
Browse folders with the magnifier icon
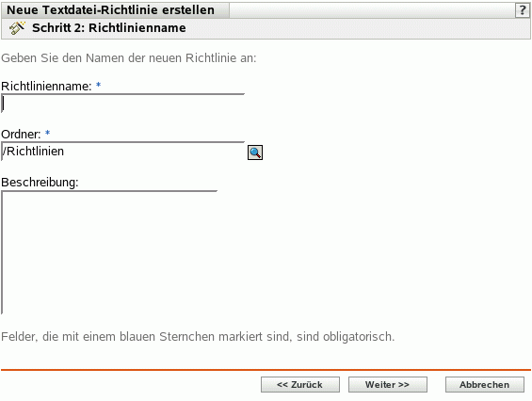click(255, 152)
